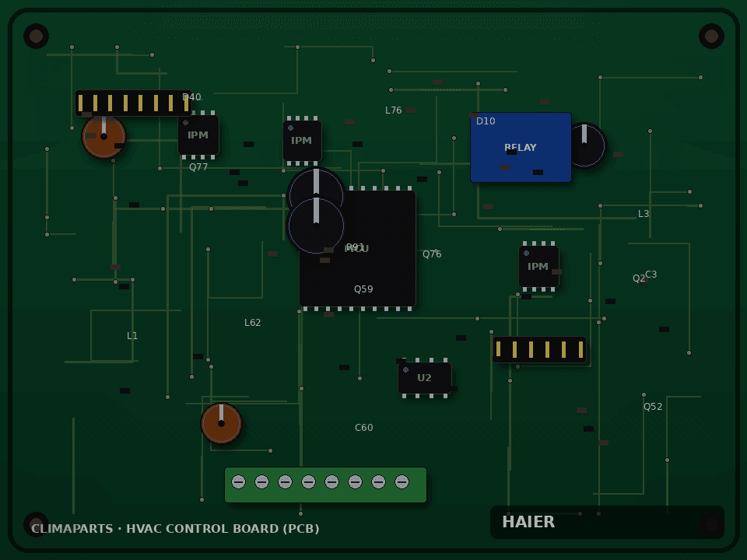
Task: Select the large central MCU chip
Action: pyautogui.click(x=357, y=249)
